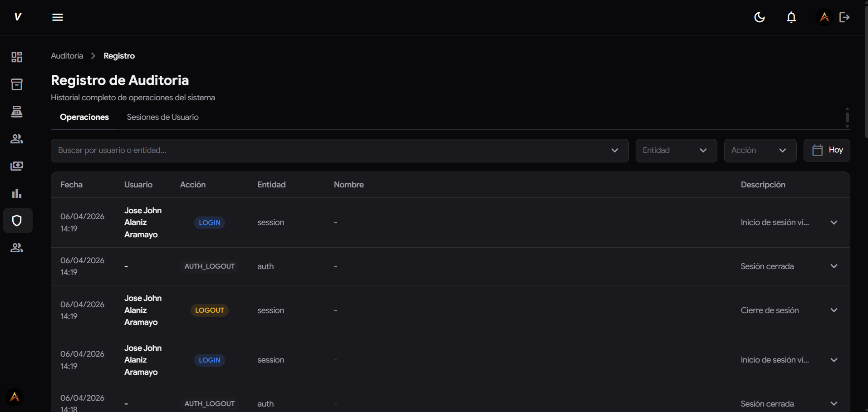The image size is (868, 412).
Task: Focus the Buscar por usuario search field
Action: (331, 151)
